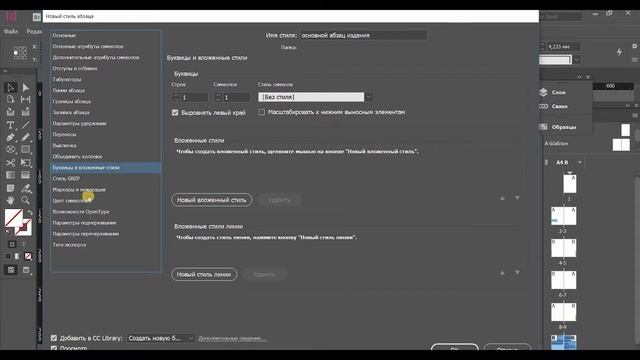This screenshot has height=360, width=640.
Task: Select 'Возможности OpenType' category
Action: (x=106, y=212)
